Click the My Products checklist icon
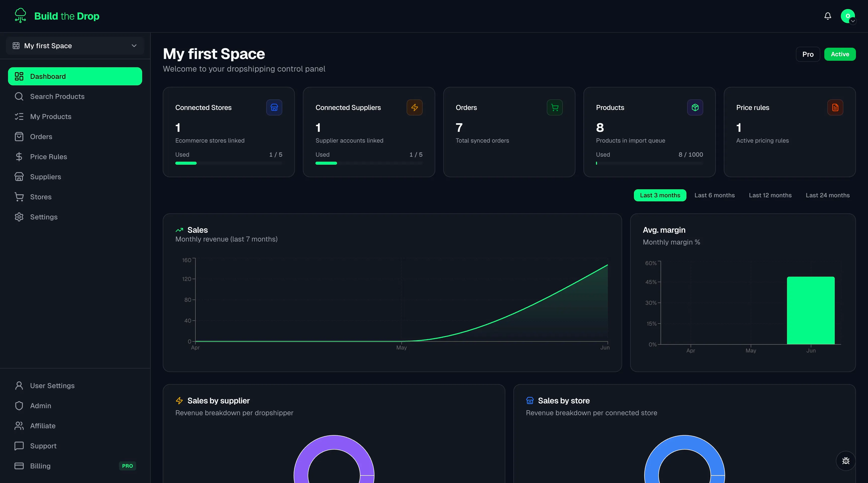Image resolution: width=868 pixels, height=483 pixels. click(x=19, y=116)
